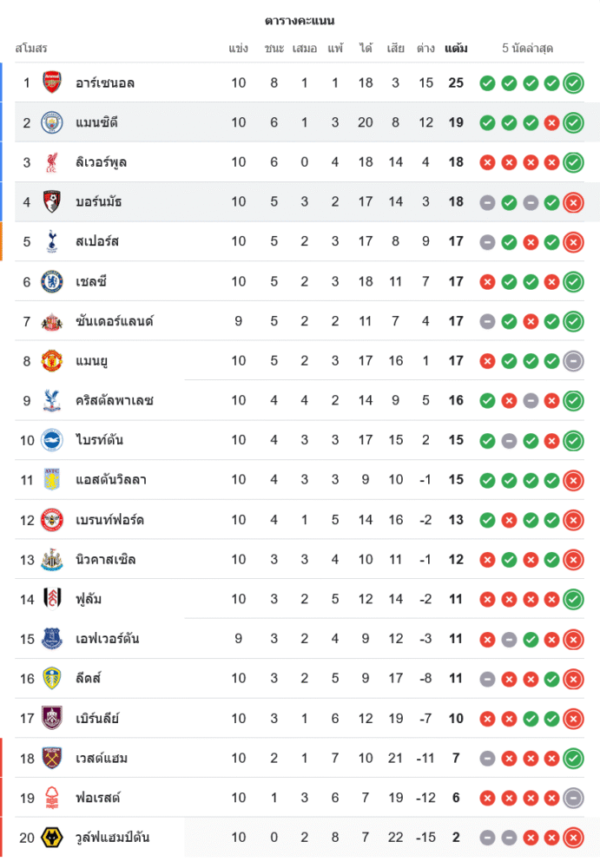This screenshot has width=600, height=868.
Task: Click the Brighton club crest icon
Action: [52, 440]
